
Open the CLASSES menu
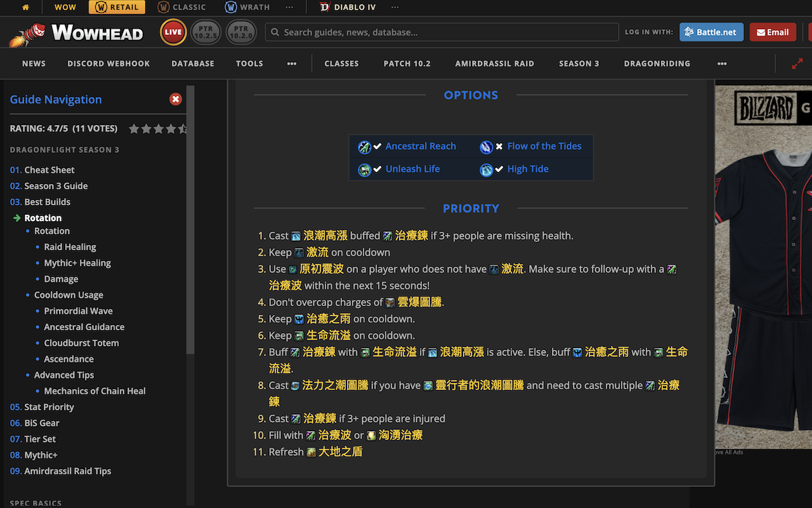(x=341, y=63)
